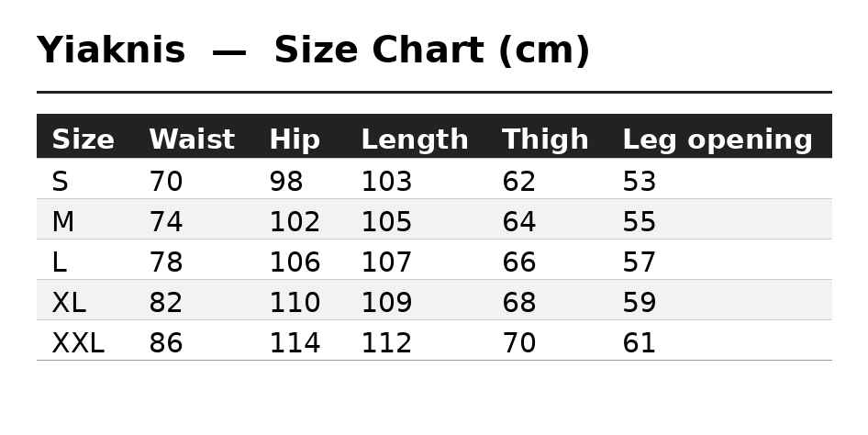Select leg opening value 61 for XXL

639,343
